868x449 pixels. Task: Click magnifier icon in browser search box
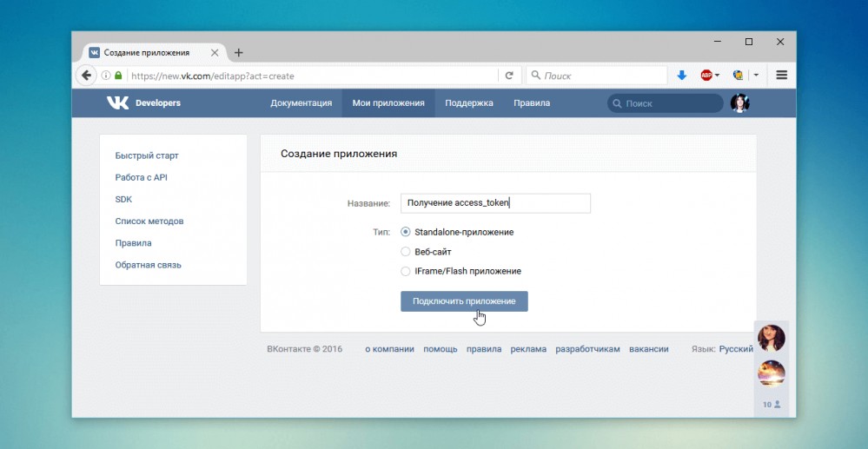click(536, 76)
